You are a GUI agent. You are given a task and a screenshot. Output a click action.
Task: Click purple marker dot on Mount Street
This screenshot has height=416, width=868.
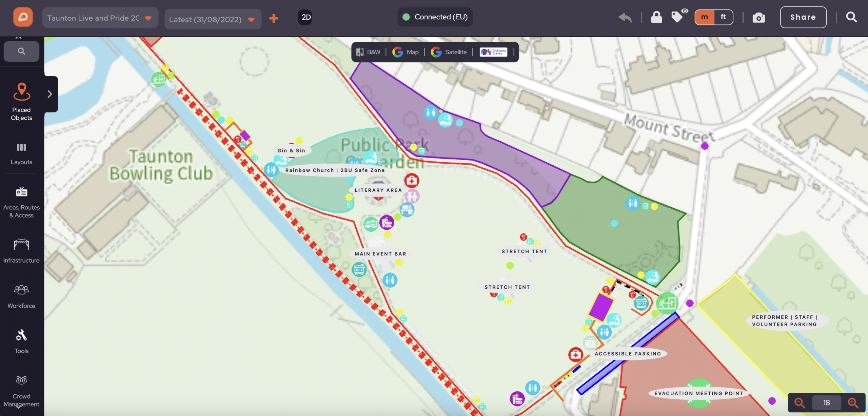(x=705, y=146)
